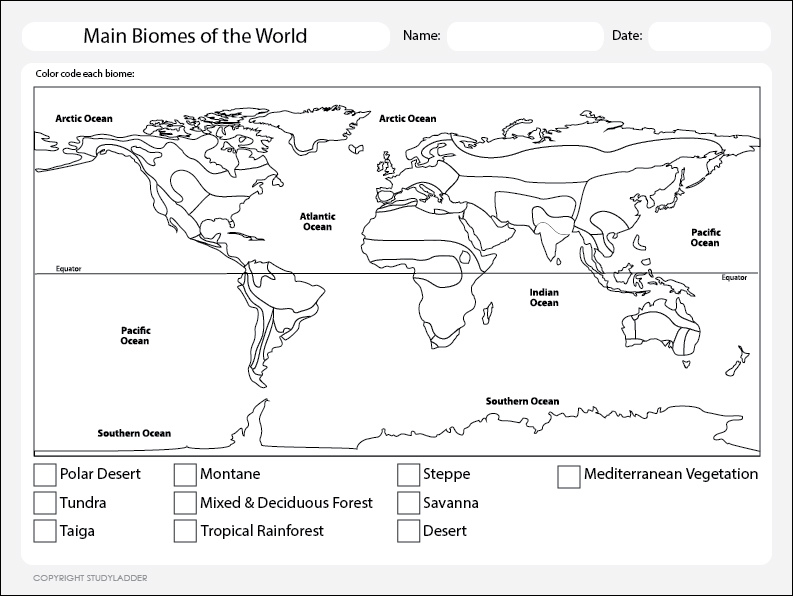Select the Taiga checkbox

pos(44,530)
